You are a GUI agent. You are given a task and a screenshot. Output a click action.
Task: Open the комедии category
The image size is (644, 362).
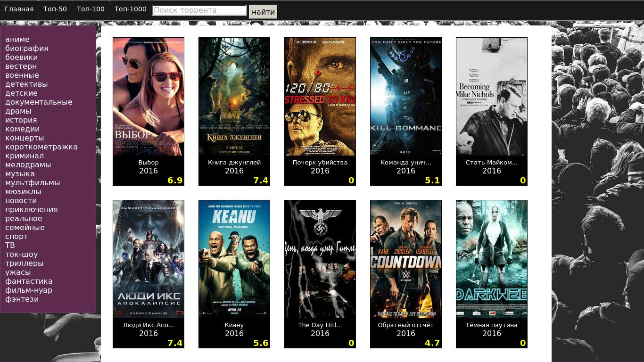coord(23,129)
